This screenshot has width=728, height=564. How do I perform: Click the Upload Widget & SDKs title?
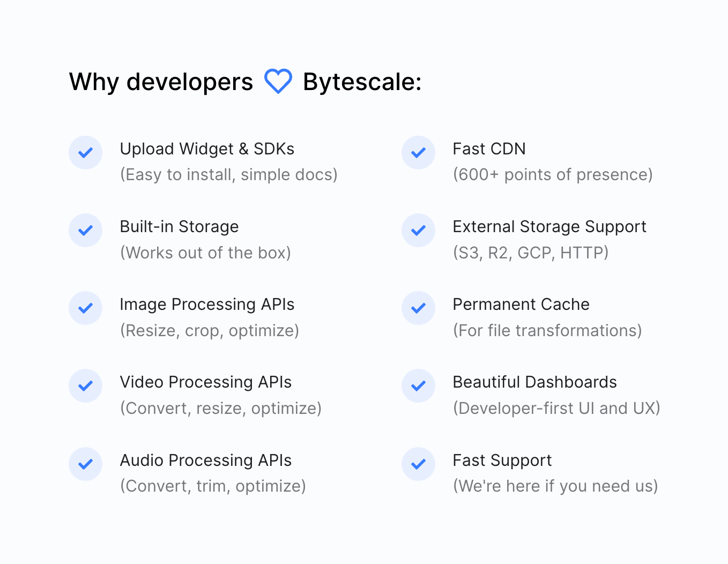(207, 149)
